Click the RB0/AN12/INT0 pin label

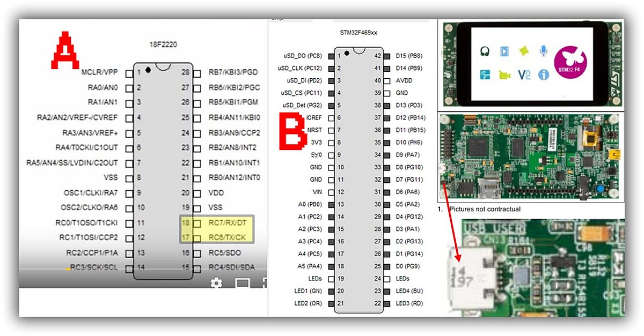234,177
